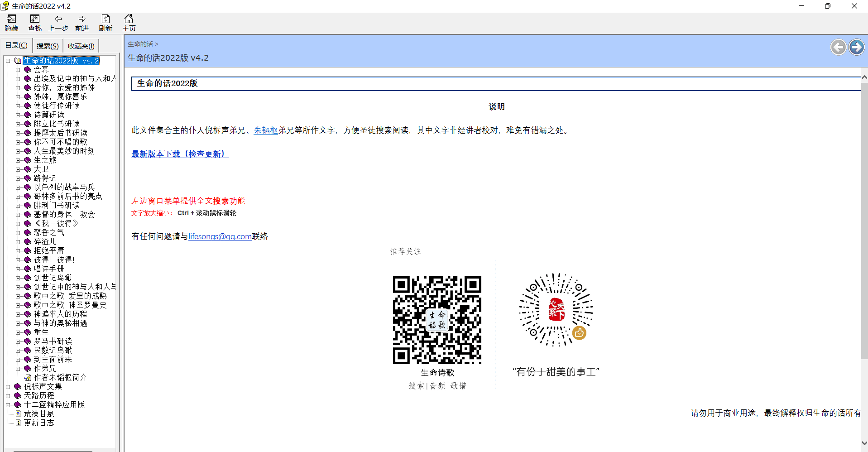Image resolution: width=868 pixels, height=452 pixels.
Task: Click the book icon beside 路得记
Action: (x=28, y=178)
